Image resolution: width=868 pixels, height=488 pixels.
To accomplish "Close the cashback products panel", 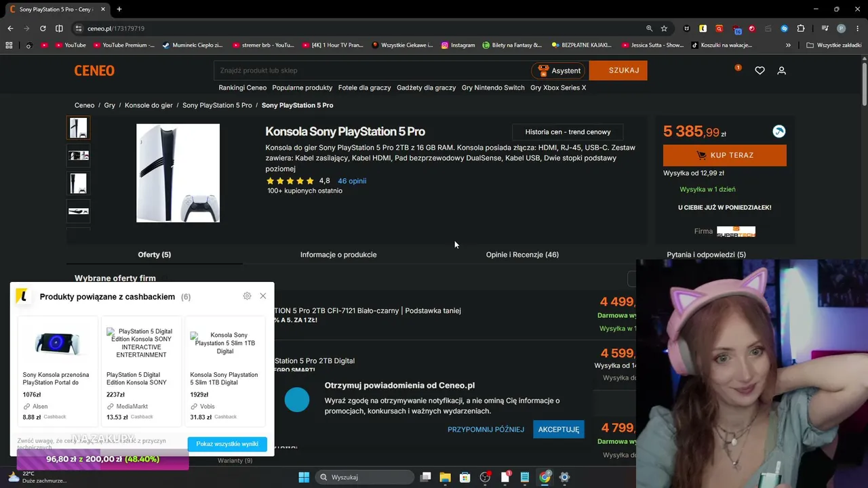I will [263, 296].
